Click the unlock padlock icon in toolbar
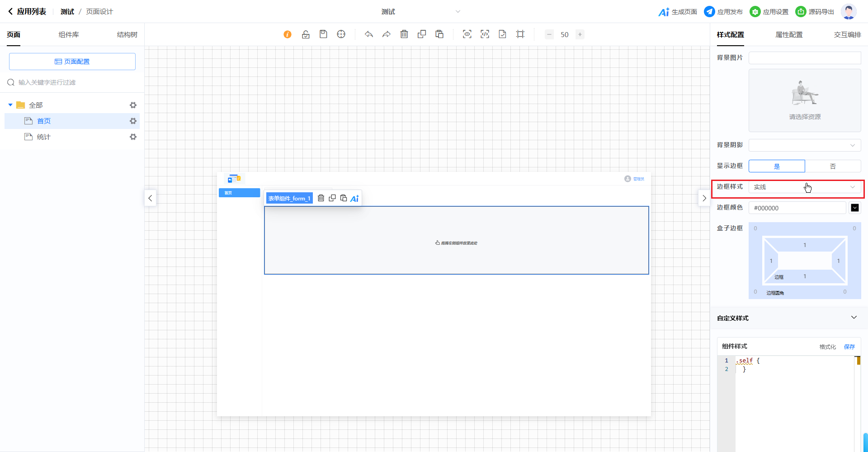This screenshot has width=868, height=452. [306, 34]
